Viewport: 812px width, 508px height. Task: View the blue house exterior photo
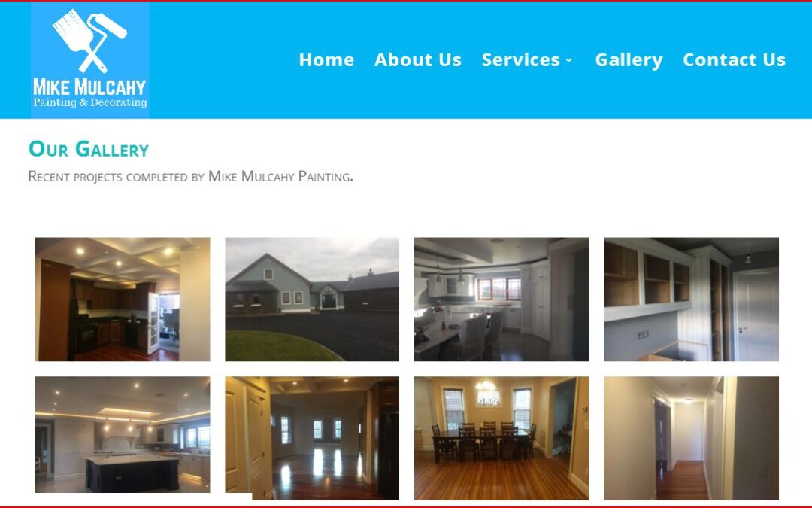pos(312,299)
